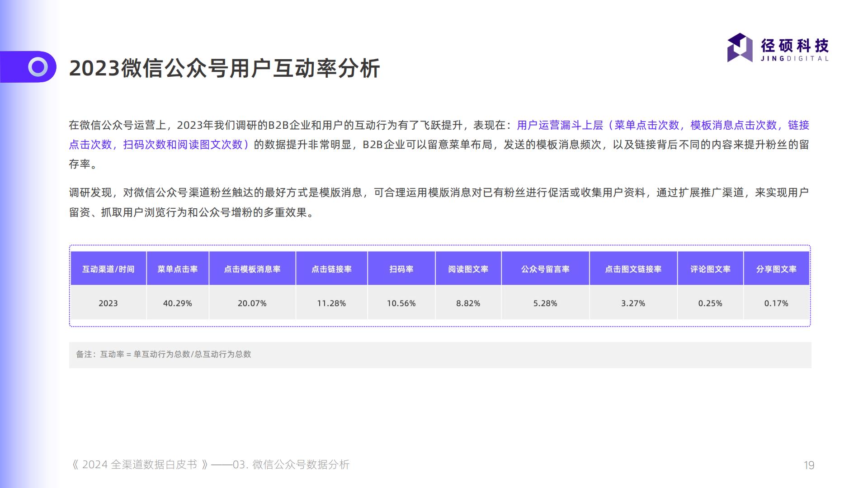Click the footer 2024 全渠道数据白皮书 text
Screen dimensions: 868x488
(140, 465)
